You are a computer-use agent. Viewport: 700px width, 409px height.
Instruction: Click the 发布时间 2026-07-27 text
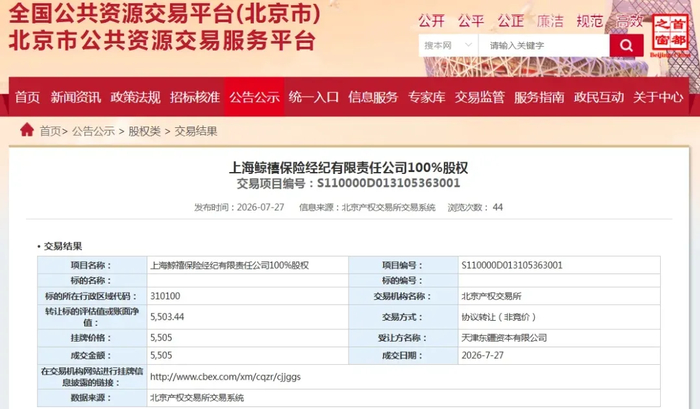[x=239, y=207]
